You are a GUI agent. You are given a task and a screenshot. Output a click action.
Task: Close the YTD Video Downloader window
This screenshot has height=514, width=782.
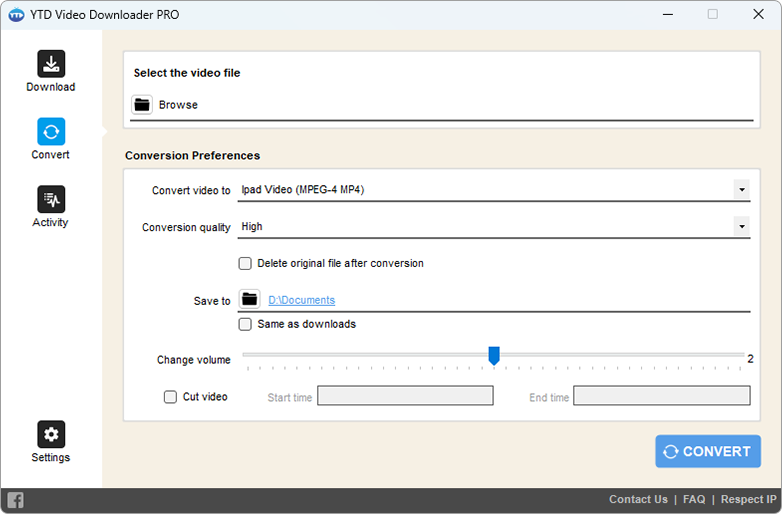[758, 14]
